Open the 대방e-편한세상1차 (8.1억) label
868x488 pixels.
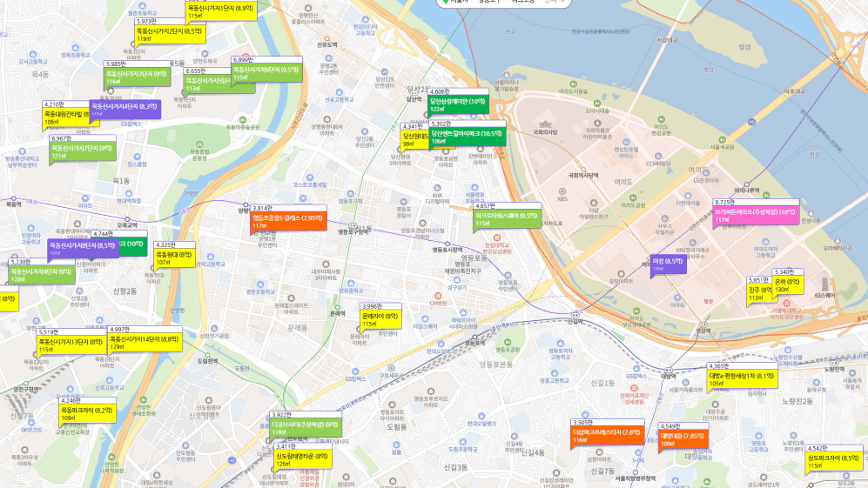coord(742,378)
